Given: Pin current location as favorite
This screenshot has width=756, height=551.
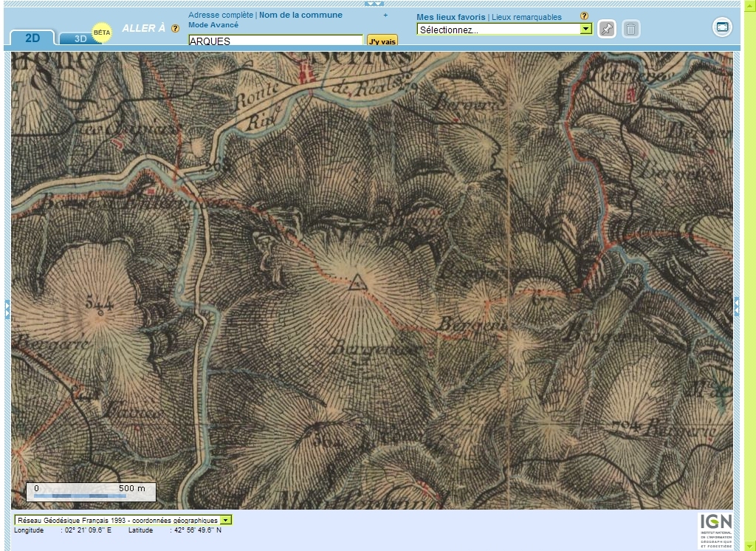Looking at the screenshot, I should [x=607, y=29].
